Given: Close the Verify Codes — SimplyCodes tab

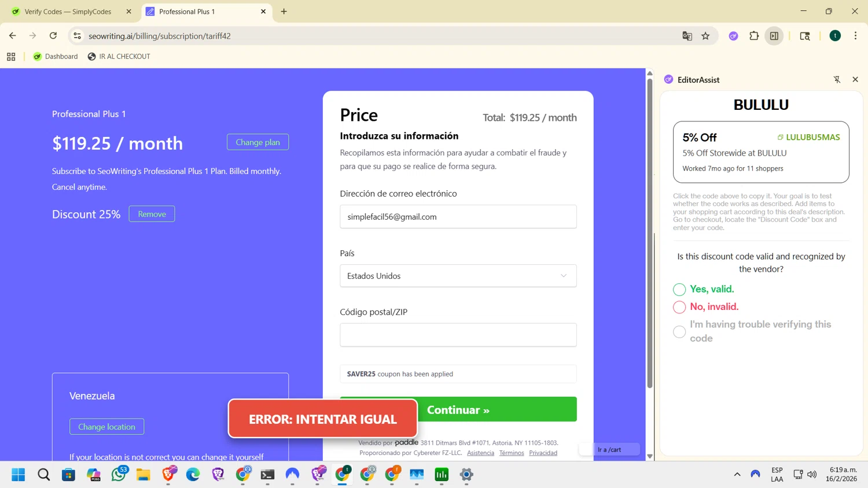Looking at the screenshot, I should (128, 12).
